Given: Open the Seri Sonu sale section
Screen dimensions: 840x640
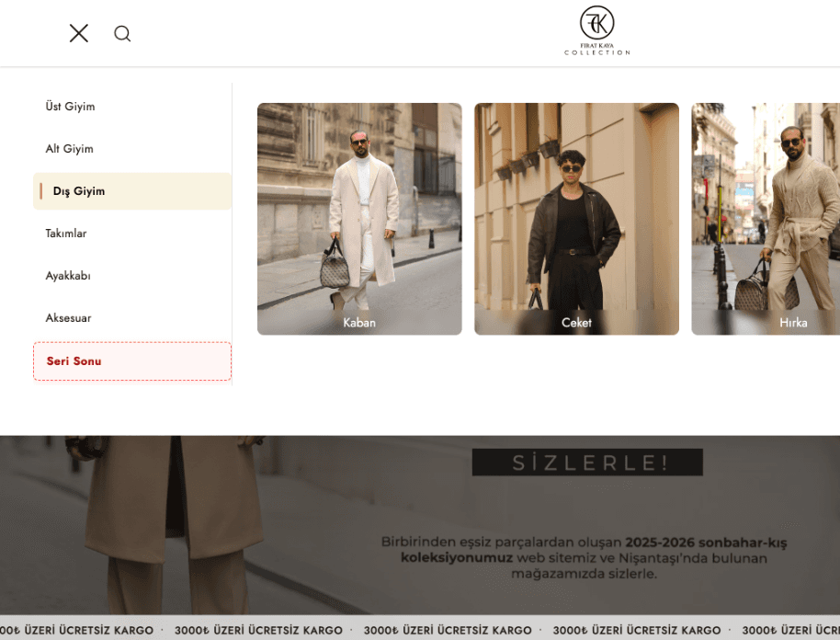Looking at the screenshot, I should [132, 361].
